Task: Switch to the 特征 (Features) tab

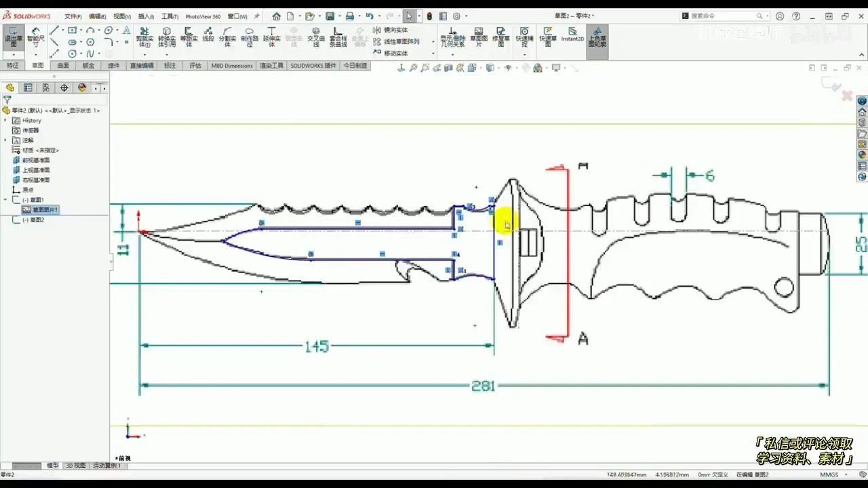Action: pyautogui.click(x=12, y=66)
